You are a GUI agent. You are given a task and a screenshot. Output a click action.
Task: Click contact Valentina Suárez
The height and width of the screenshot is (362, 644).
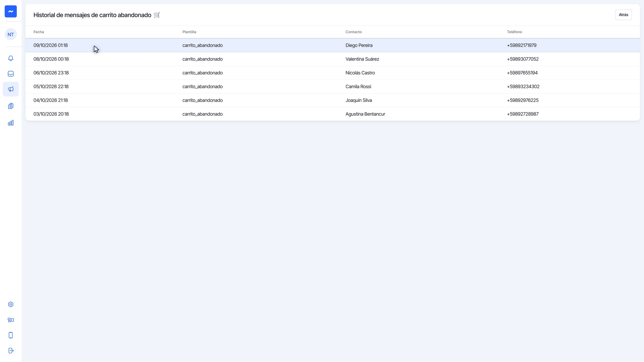[362, 59]
